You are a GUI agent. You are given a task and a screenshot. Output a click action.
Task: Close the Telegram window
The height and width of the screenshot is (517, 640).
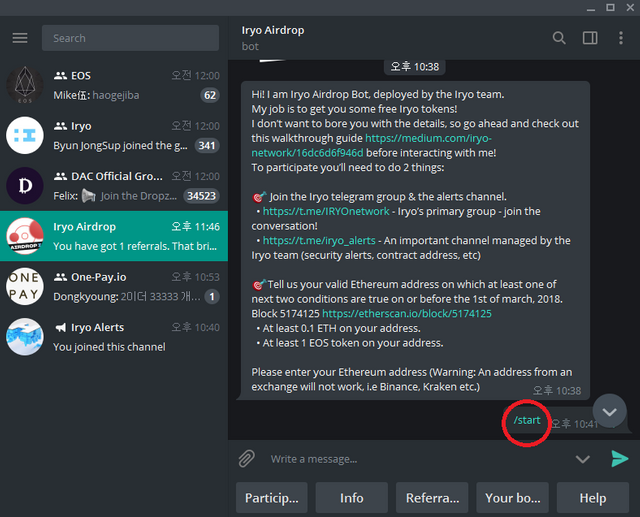[x=630, y=8]
